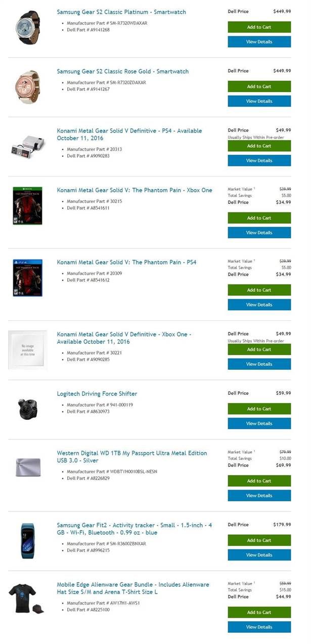Click the WD My Passport Ultra drive image
Viewport: 311px width, 644px height.
point(27,468)
